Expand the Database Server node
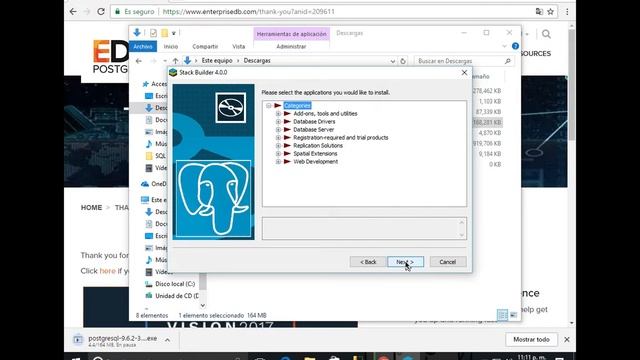Image resolution: width=640 pixels, height=360 pixels. click(x=278, y=130)
